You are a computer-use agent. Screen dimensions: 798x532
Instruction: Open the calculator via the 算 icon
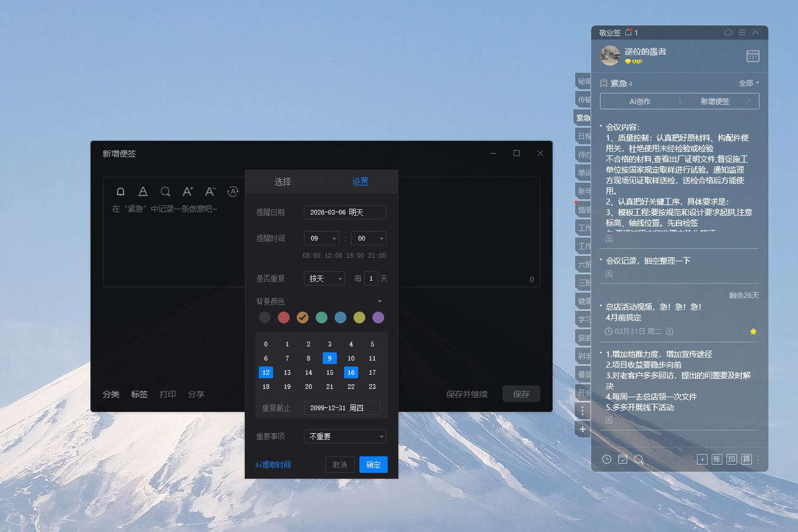coord(746,459)
